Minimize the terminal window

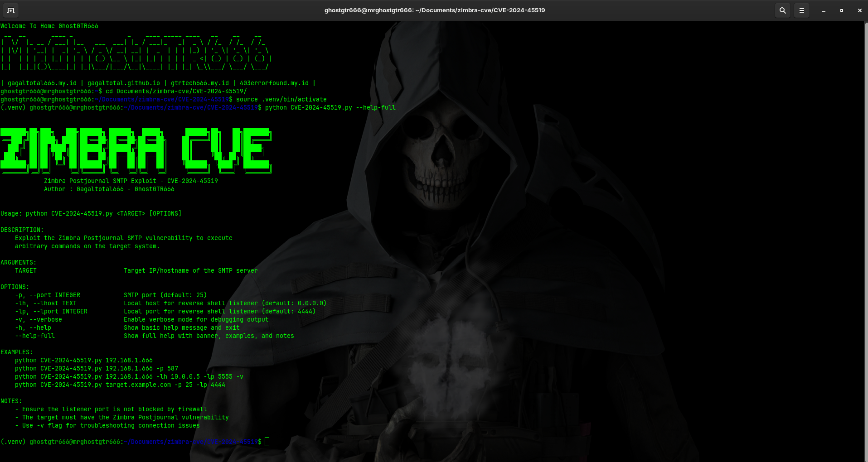pyautogui.click(x=823, y=10)
